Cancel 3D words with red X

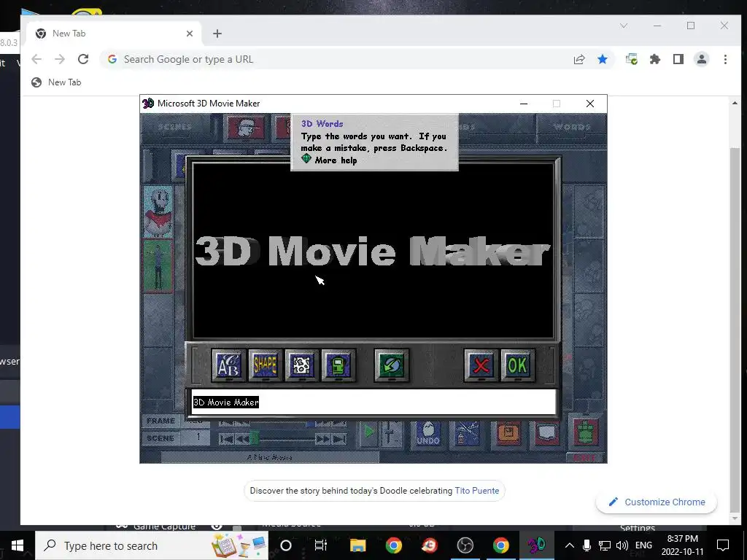(481, 365)
